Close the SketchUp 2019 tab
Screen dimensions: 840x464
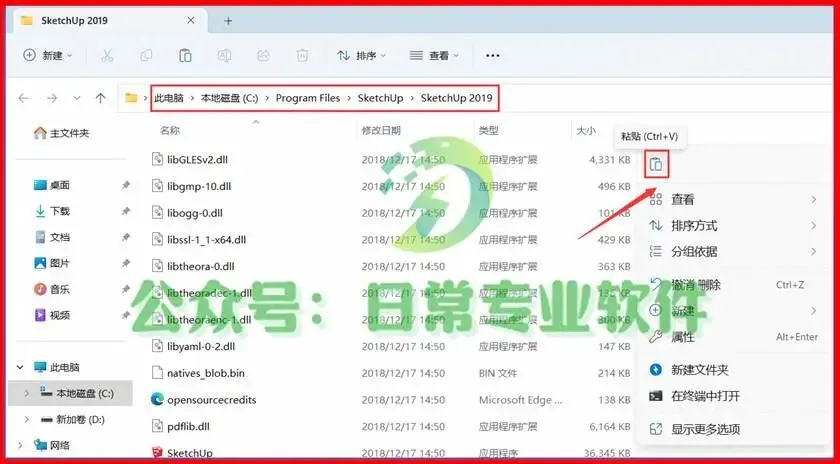pyautogui.click(x=191, y=21)
